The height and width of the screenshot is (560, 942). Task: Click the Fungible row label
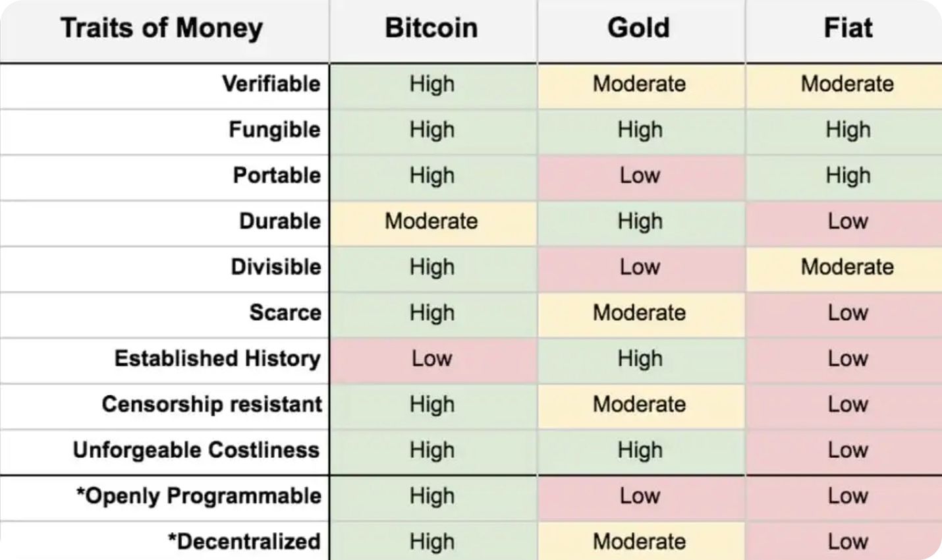(274, 130)
